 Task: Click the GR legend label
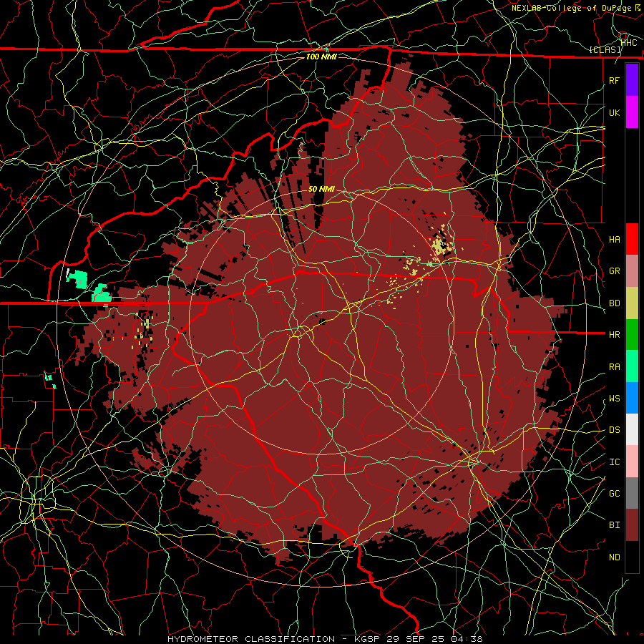pos(614,271)
